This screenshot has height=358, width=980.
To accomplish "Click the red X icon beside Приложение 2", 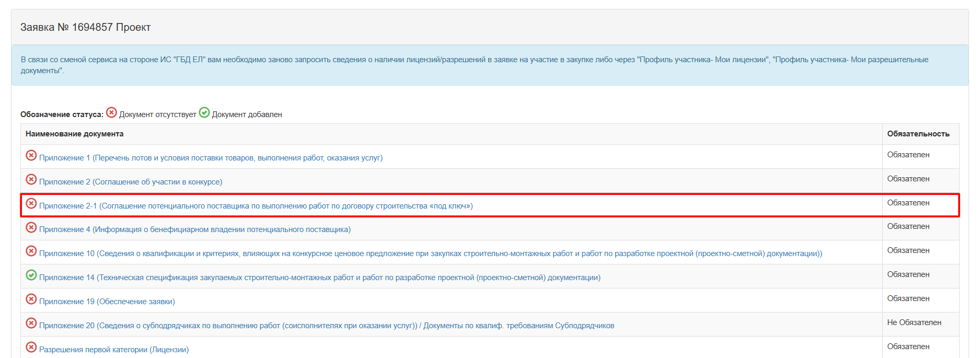I will click(31, 179).
